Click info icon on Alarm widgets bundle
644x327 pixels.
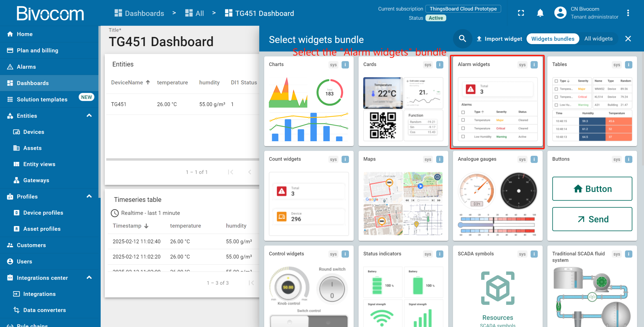tap(534, 65)
